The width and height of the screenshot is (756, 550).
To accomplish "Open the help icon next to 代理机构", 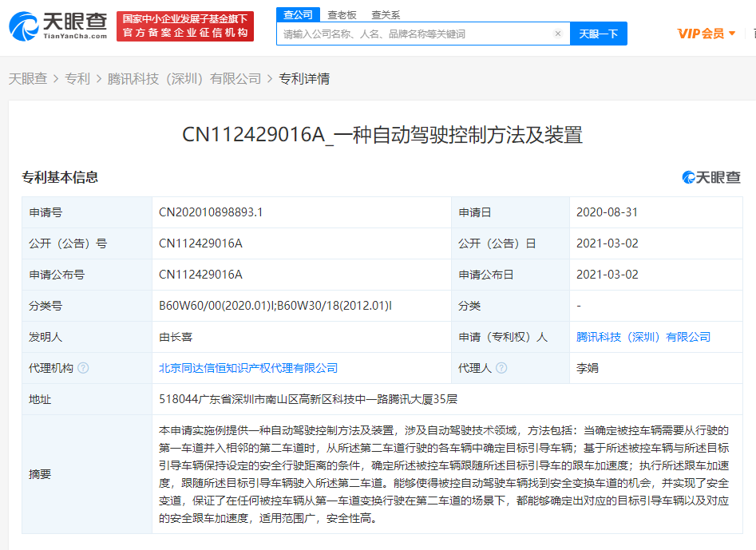I will point(83,368).
